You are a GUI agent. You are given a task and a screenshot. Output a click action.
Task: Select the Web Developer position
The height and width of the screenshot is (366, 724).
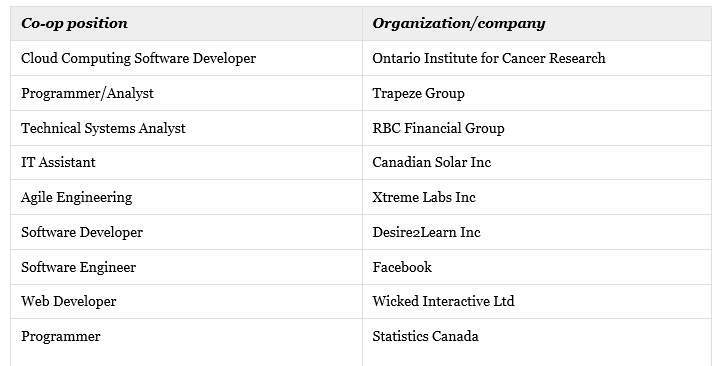point(69,301)
